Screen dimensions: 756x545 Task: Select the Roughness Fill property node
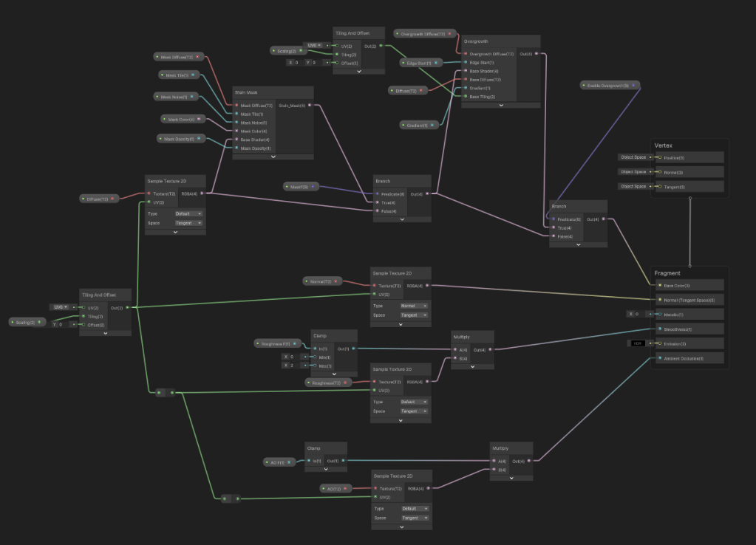[277, 343]
